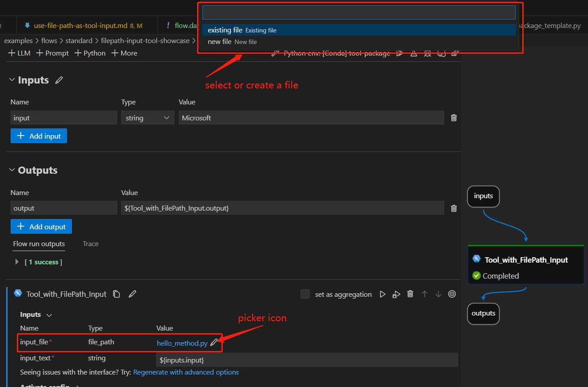Choose 'new file' in the quick pick list

tap(220, 42)
